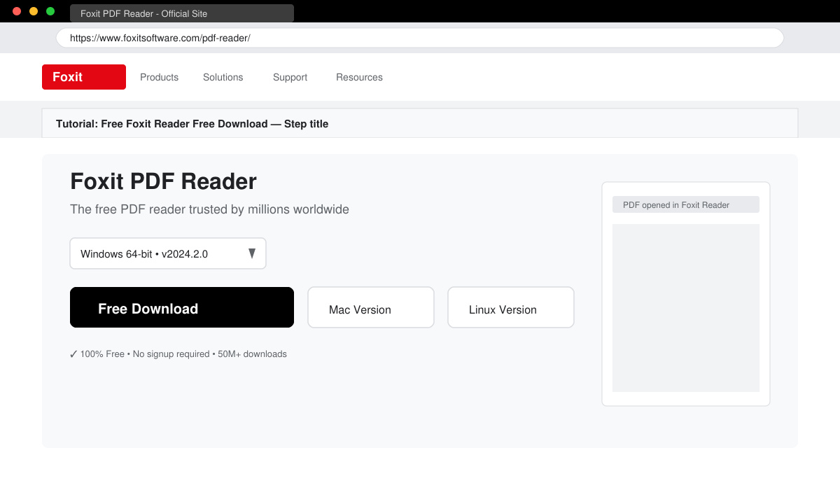Click the tagline 'The free PDF reader trusted'
The height and width of the screenshot is (504, 840).
tap(209, 209)
